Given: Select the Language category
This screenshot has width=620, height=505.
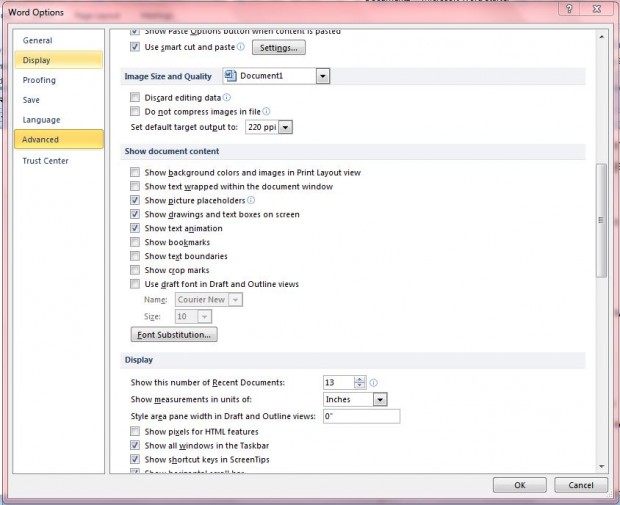Looking at the screenshot, I should 59,120.
